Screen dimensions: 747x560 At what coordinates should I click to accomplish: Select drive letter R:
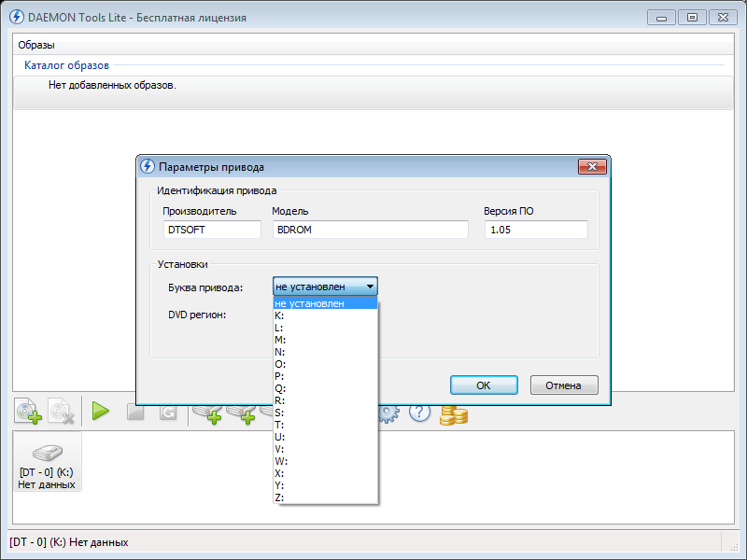click(x=325, y=400)
